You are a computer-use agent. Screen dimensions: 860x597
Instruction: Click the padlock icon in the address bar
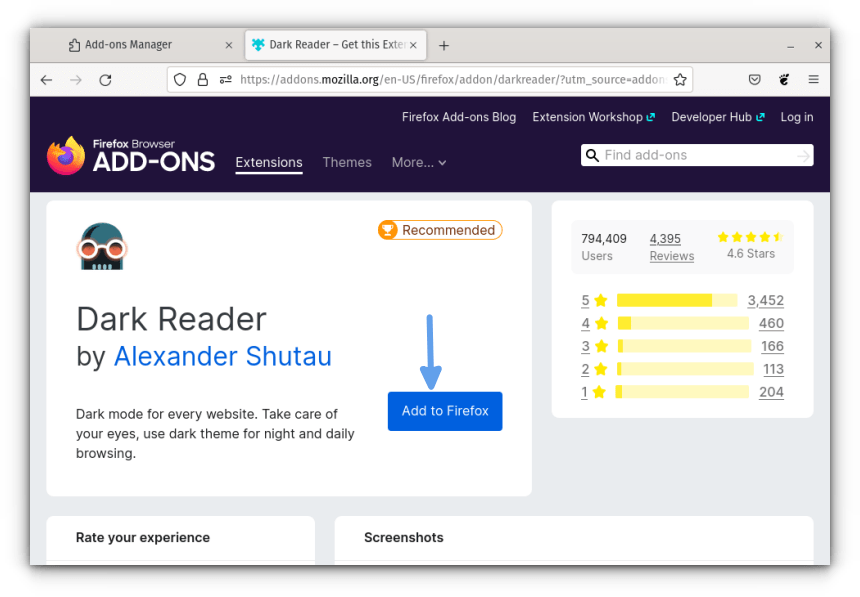coord(201,79)
